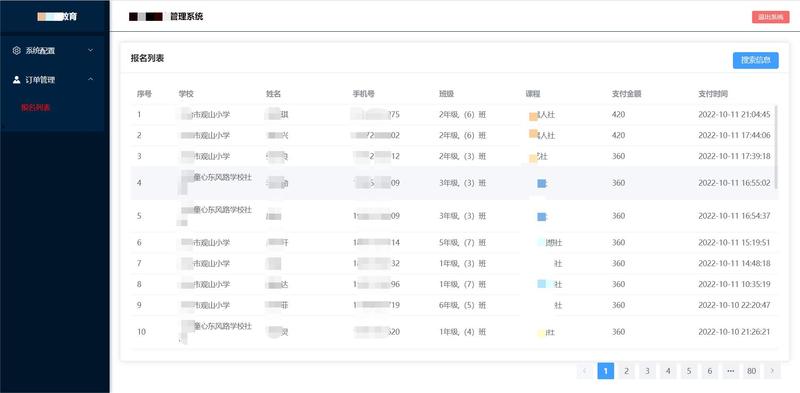Click payment time 2022-10-10 21:26:21
This screenshot has height=393, width=800.
(x=734, y=332)
